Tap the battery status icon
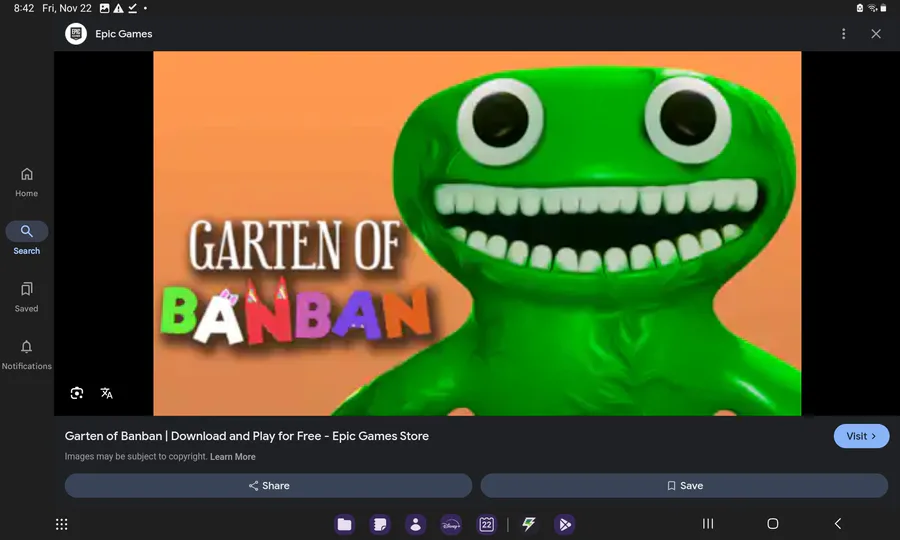Viewport: 900px width, 540px height. pyautogui.click(x=883, y=8)
